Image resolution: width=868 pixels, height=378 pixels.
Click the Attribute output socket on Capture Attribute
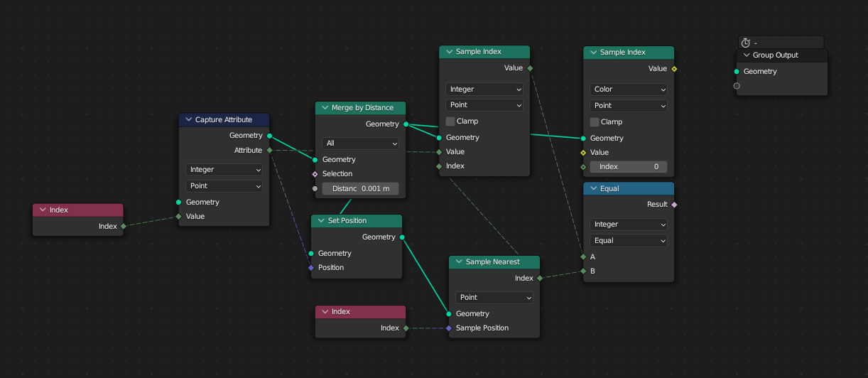tap(269, 151)
